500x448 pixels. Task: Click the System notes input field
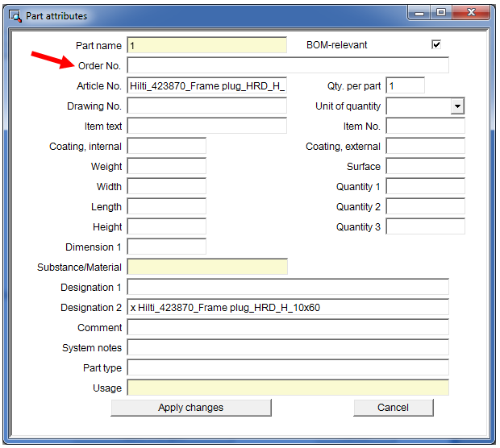(x=288, y=347)
